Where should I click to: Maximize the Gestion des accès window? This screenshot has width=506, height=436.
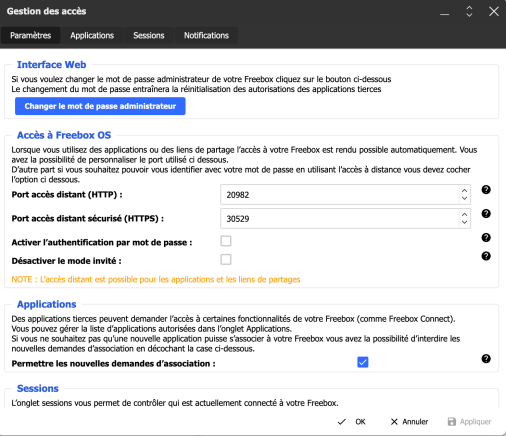coord(469,11)
